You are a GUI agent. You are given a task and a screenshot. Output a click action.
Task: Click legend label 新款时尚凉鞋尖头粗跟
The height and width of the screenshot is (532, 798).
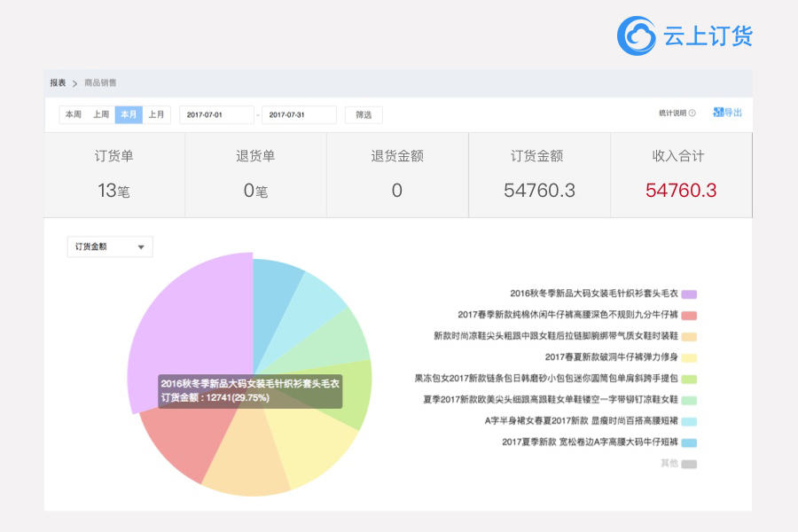click(556, 336)
